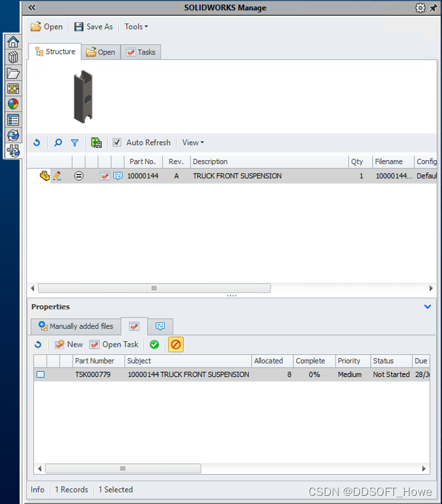Click the Allocated column header
Screen dimensions: 442x504
click(273, 361)
